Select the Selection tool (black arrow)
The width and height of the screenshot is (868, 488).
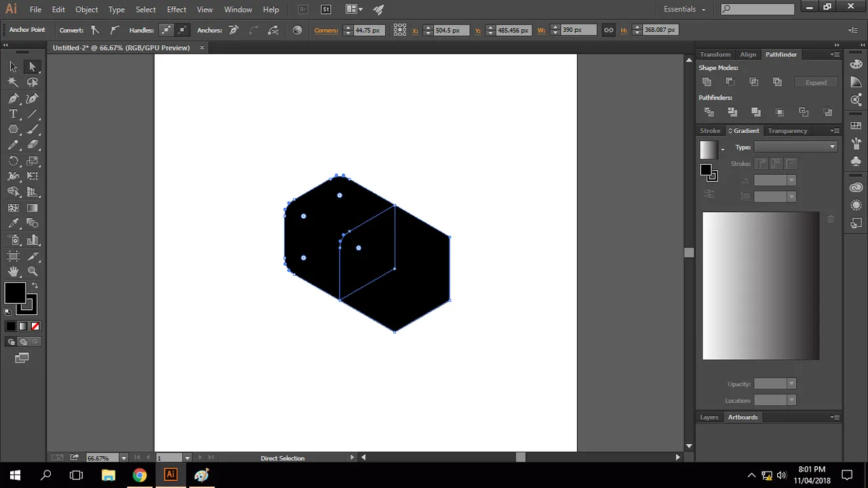(x=13, y=66)
